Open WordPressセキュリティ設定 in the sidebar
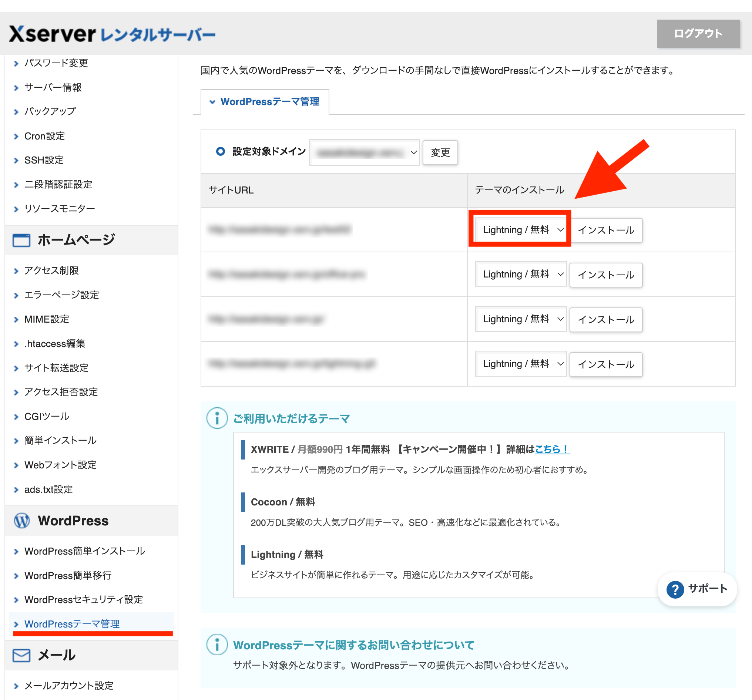Viewport: 752px width, 700px height. (x=84, y=599)
